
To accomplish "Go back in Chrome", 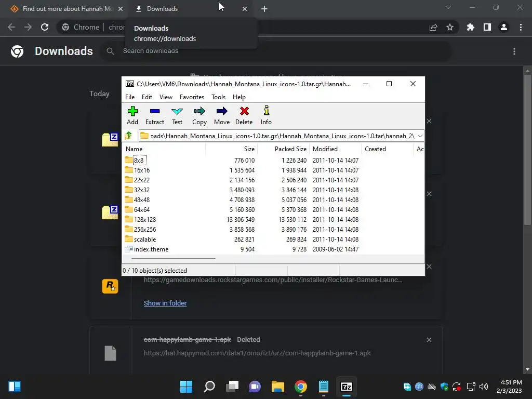I will (11, 27).
